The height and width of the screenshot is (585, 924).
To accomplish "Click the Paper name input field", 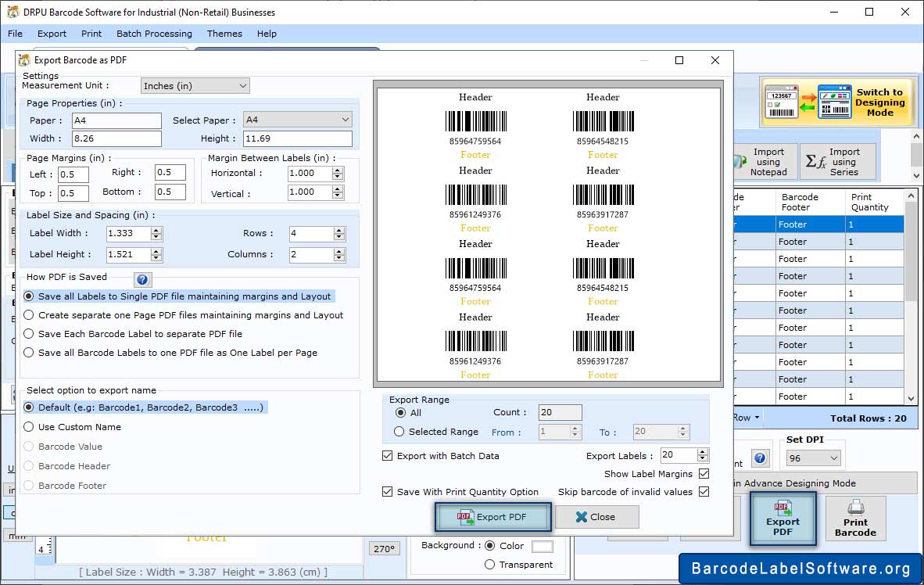I will pyautogui.click(x=116, y=120).
